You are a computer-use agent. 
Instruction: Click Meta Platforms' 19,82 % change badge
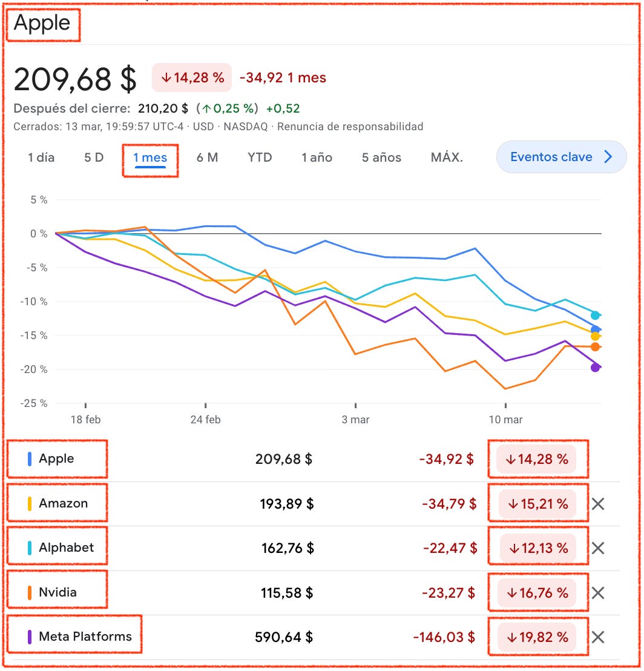coord(537,637)
